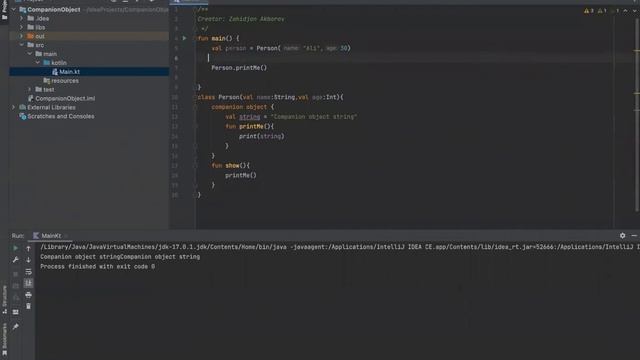Toggle soft-wrap in Run console
The width and height of the screenshot is (640, 360).
click(x=29, y=272)
